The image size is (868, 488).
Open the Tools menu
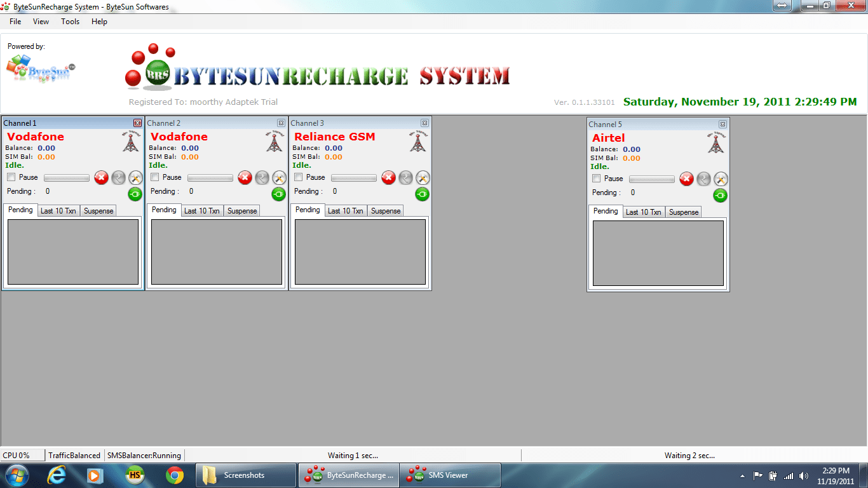click(x=71, y=22)
